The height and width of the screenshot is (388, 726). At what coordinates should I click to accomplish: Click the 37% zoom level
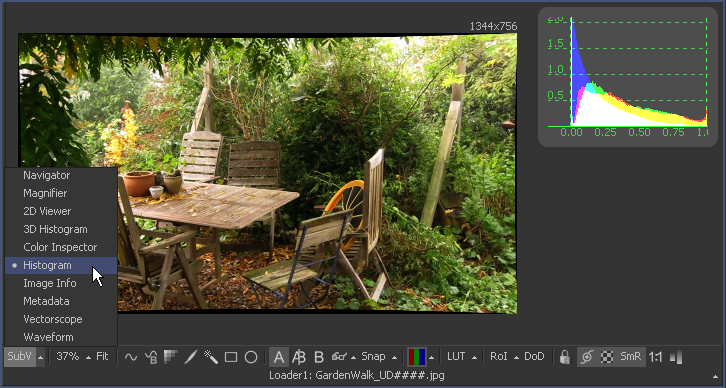(68, 357)
